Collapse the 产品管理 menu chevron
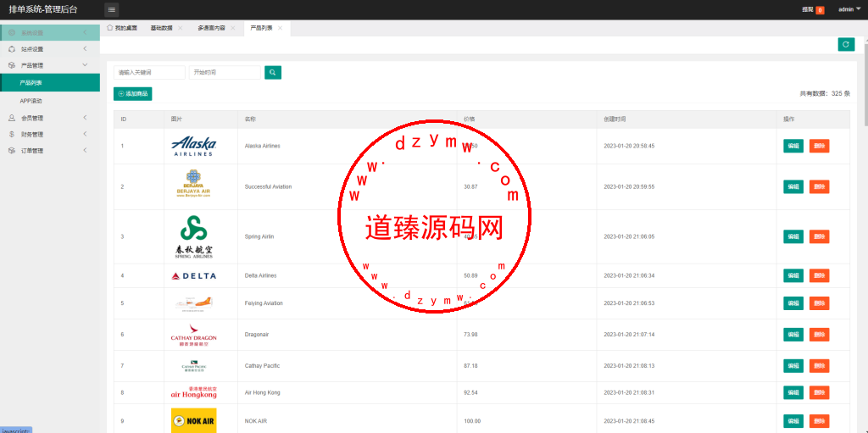Screen dimensions: 868x433 [x=85, y=65]
